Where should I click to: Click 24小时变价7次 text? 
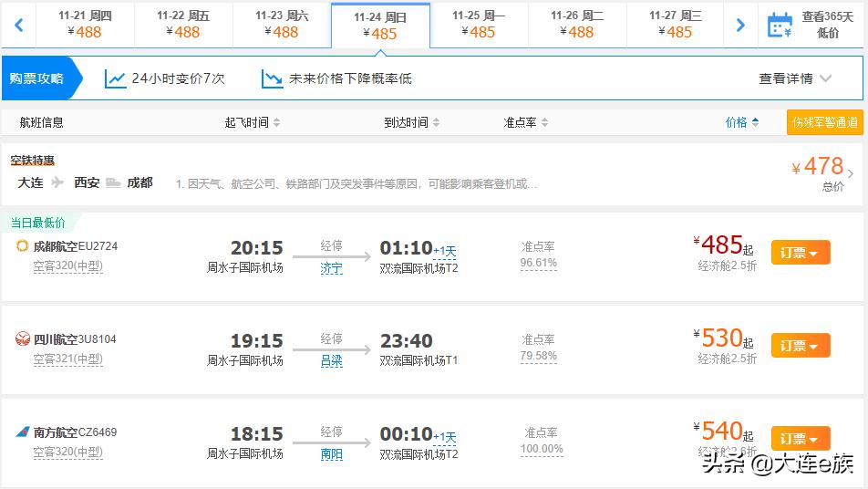179,78
